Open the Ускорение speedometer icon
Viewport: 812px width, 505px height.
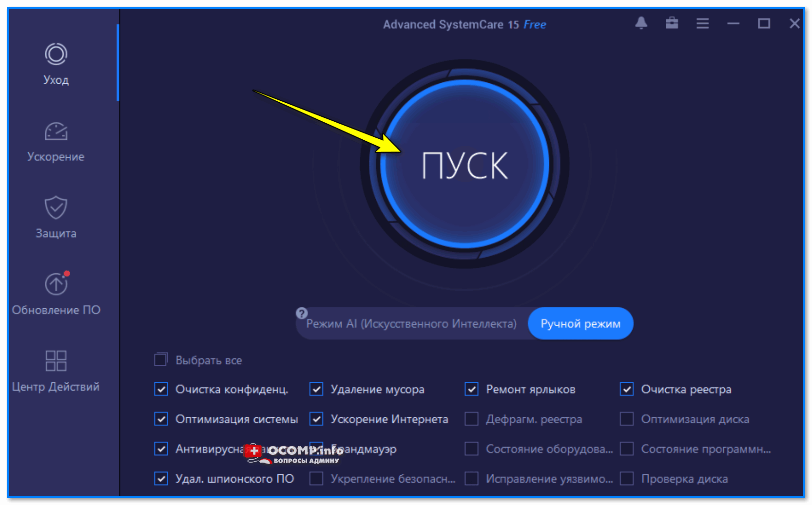56,131
